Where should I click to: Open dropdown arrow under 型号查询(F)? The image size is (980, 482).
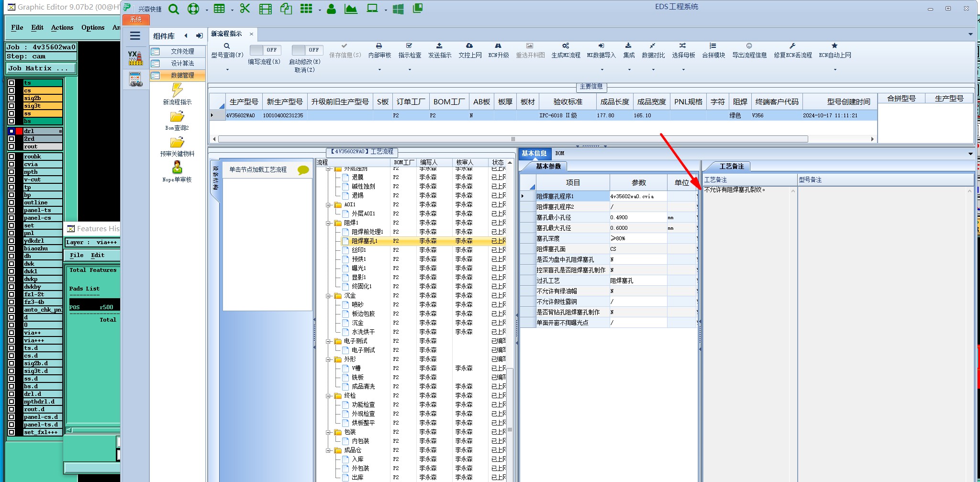tap(227, 70)
